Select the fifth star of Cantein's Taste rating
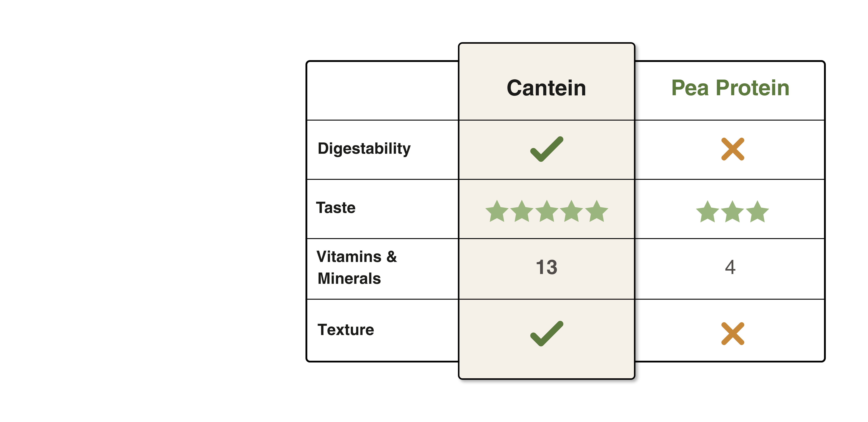The image size is (868, 422). pyautogui.click(x=596, y=212)
